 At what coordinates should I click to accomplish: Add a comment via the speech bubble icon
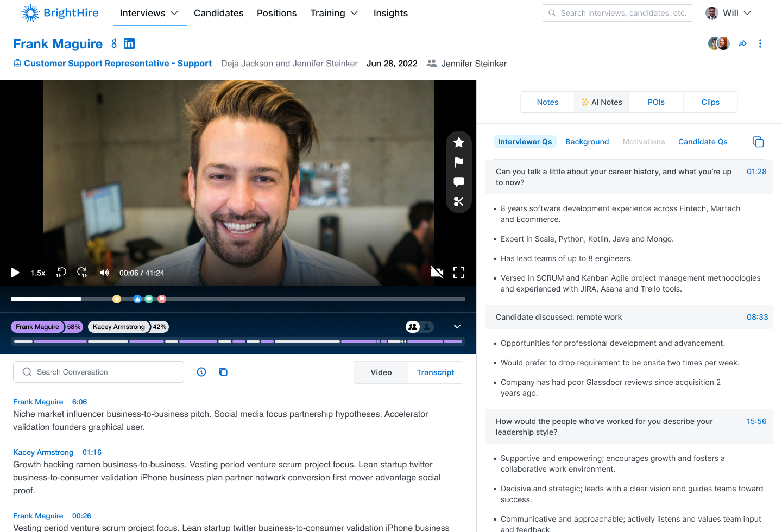[459, 182]
